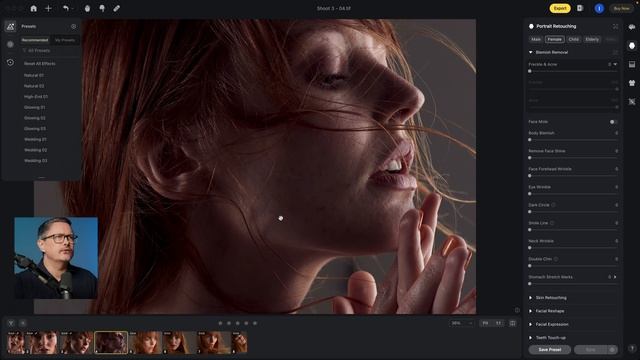Click the filter funnel beside All Presets

coord(24,51)
